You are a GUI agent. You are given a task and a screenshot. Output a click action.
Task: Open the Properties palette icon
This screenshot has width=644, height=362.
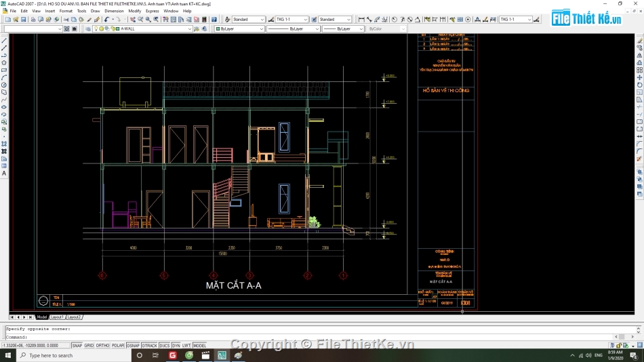point(165,19)
